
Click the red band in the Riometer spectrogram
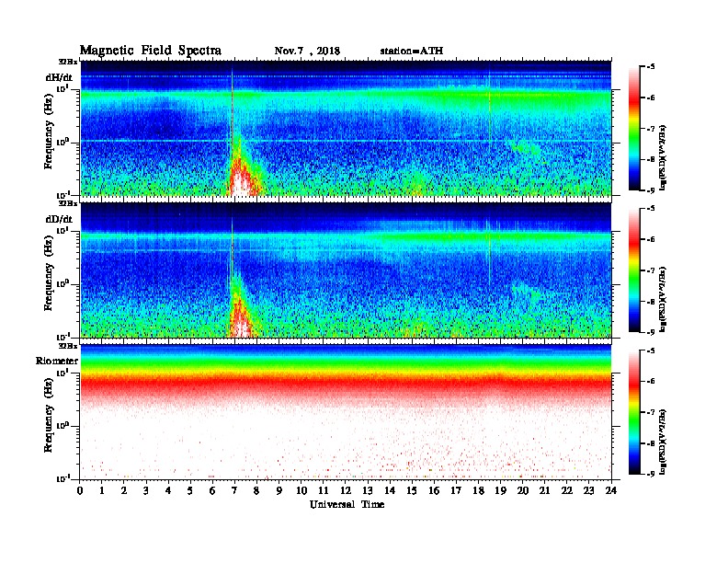346,385
